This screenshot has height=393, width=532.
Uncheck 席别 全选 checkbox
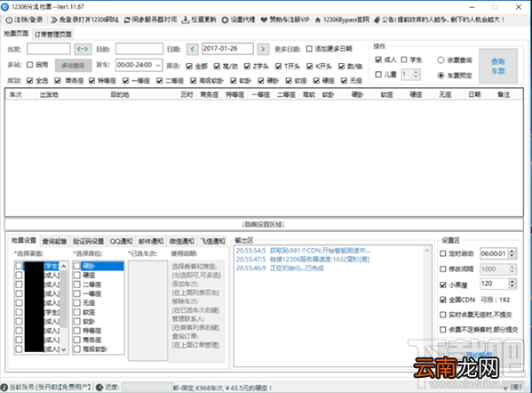click(30, 81)
